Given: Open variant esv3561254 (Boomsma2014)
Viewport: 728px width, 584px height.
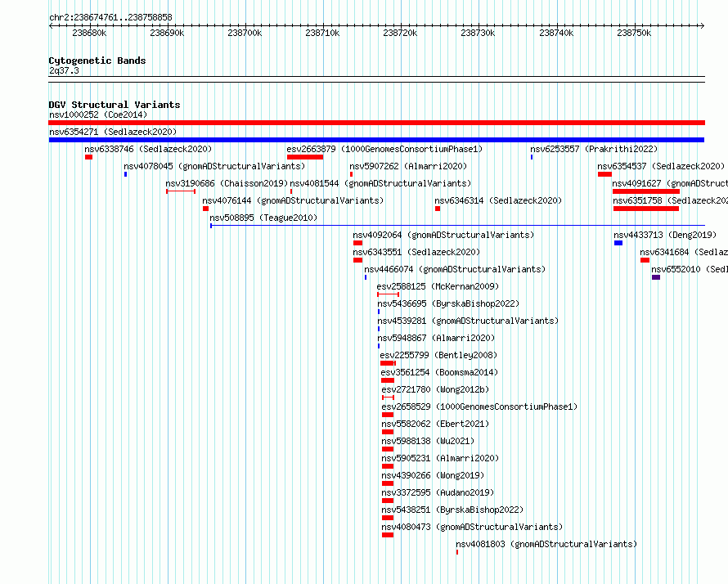Looking at the screenshot, I should point(439,372).
